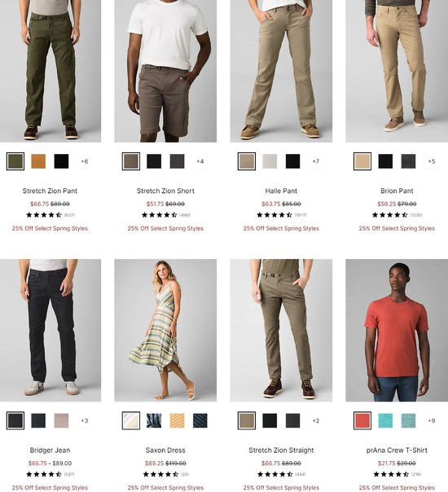This screenshot has width=448, height=492.
Task: Open Stretch Zion Short product title
Action: (x=165, y=191)
